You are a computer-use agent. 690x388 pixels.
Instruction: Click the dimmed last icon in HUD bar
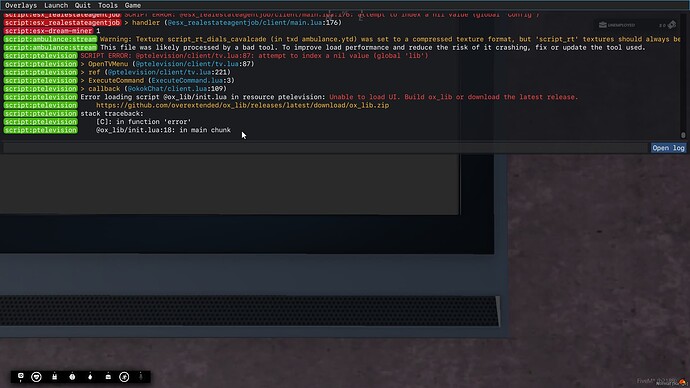tap(141, 377)
